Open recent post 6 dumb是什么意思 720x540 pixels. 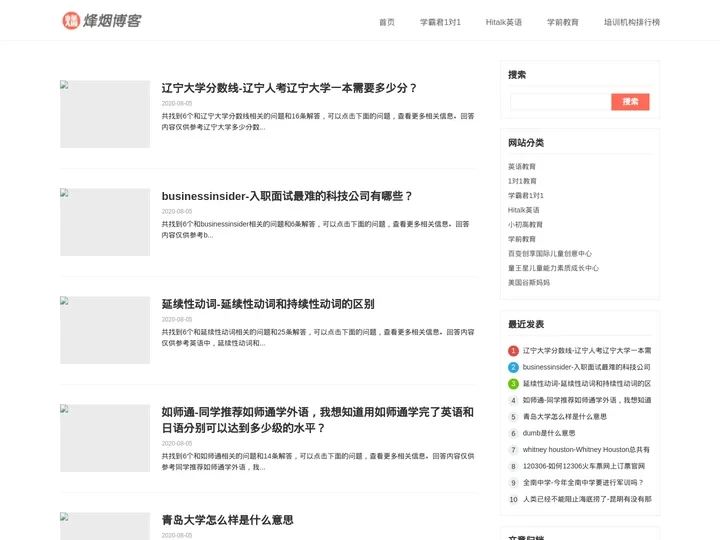point(549,433)
